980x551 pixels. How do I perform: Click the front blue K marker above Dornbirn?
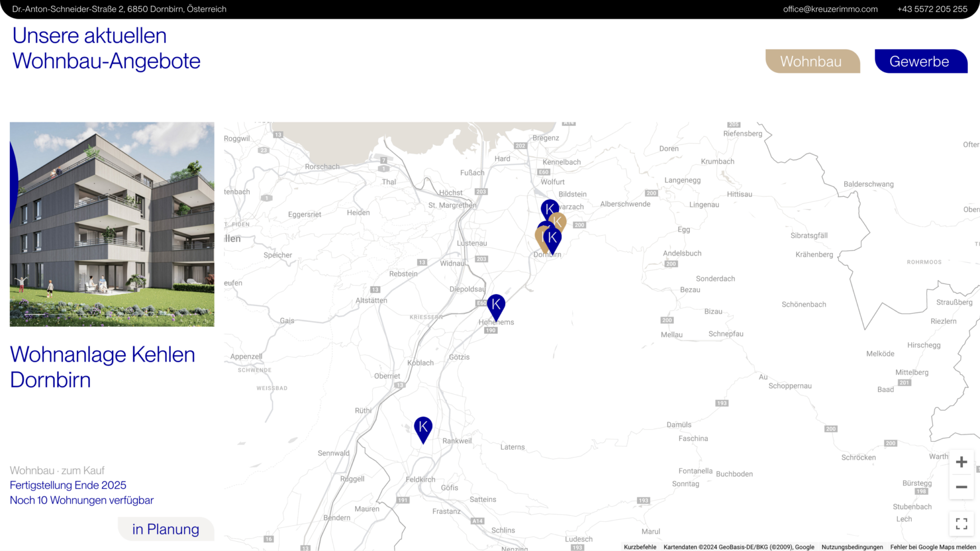tap(553, 238)
